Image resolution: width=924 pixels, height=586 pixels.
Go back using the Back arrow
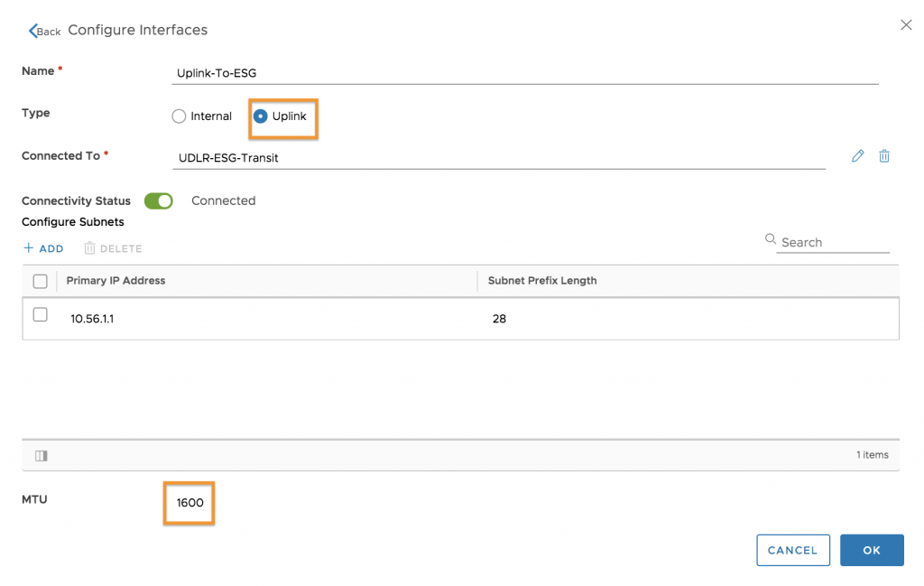pos(44,31)
